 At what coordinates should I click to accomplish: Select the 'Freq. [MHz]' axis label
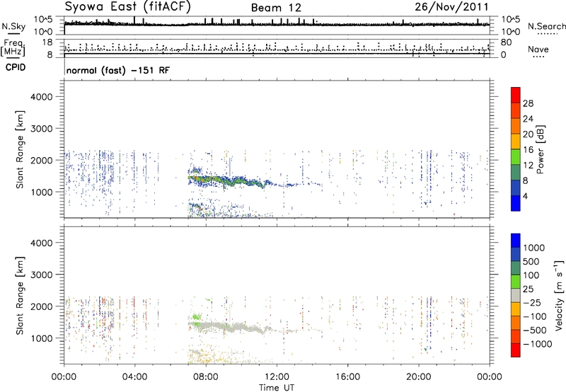(13, 48)
